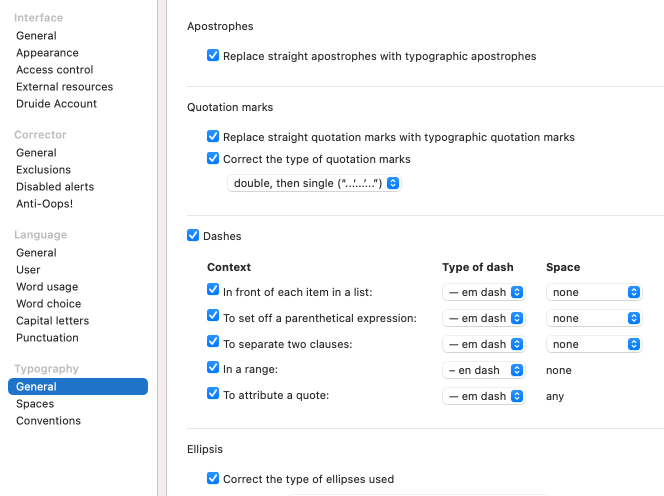Go to Anti-Oops! corrector settings
This screenshot has height=496, width=664.
pyautogui.click(x=44, y=204)
